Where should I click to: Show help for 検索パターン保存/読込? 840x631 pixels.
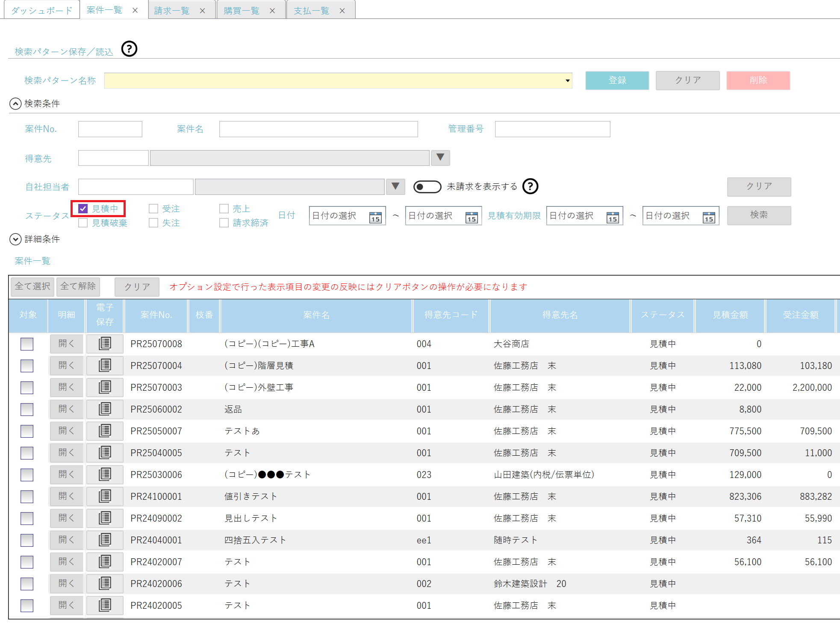[129, 49]
